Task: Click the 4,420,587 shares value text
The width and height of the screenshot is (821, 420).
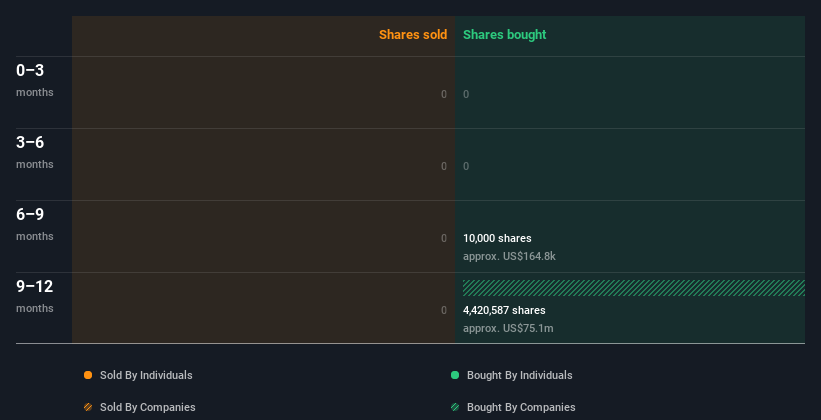Action: pyautogui.click(x=504, y=310)
